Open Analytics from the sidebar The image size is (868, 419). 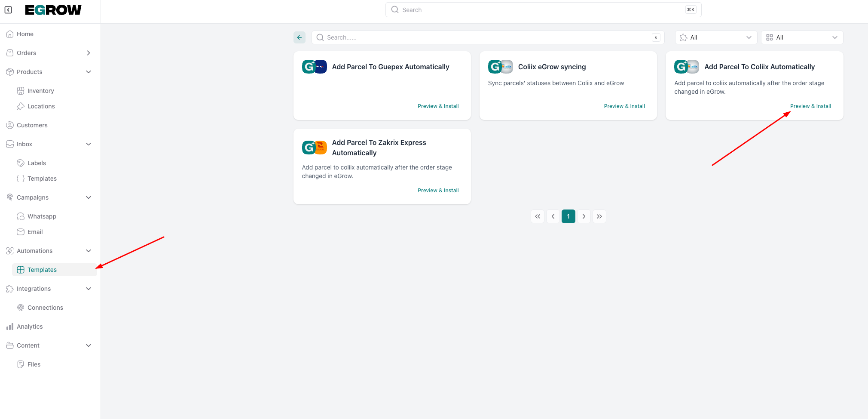click(30, 327)
